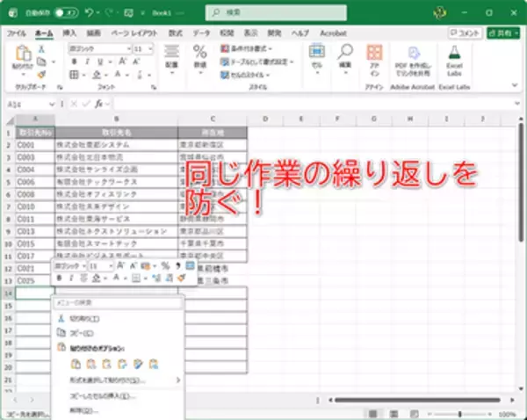Open Conditional Formatting in Styles group
This screenshot has height=420, width=527.
tap(246, 48)
